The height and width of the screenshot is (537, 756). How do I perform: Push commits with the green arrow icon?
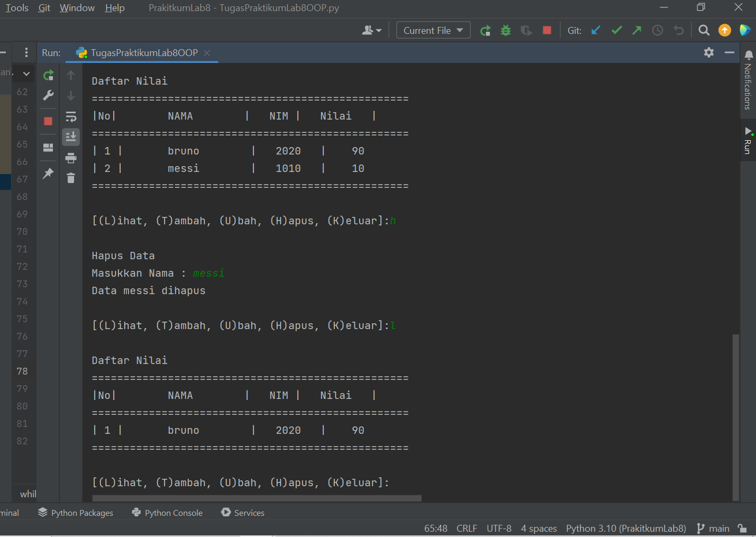coord(636,30)
